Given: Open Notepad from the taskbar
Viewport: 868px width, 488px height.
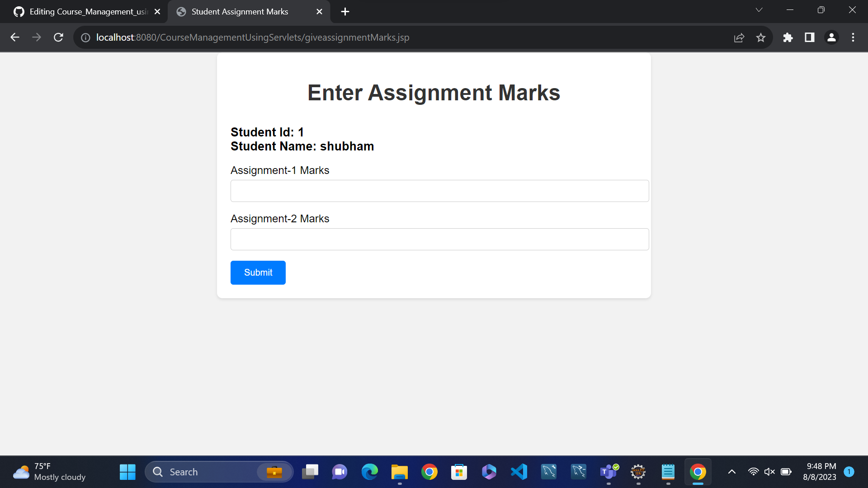Looking at the screenshot, I should click(x=668, y=471).
